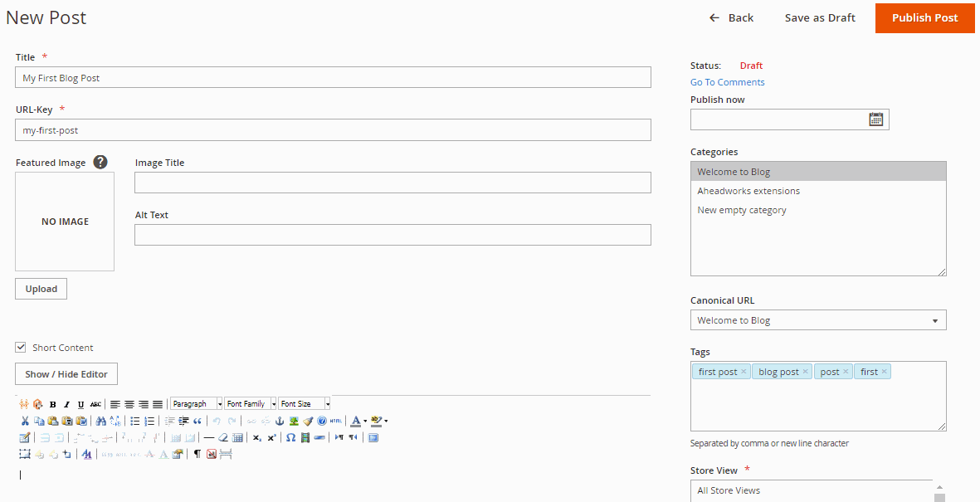Open background color picker dropdown arrow

pyautogui.click(x=386, y=421)
